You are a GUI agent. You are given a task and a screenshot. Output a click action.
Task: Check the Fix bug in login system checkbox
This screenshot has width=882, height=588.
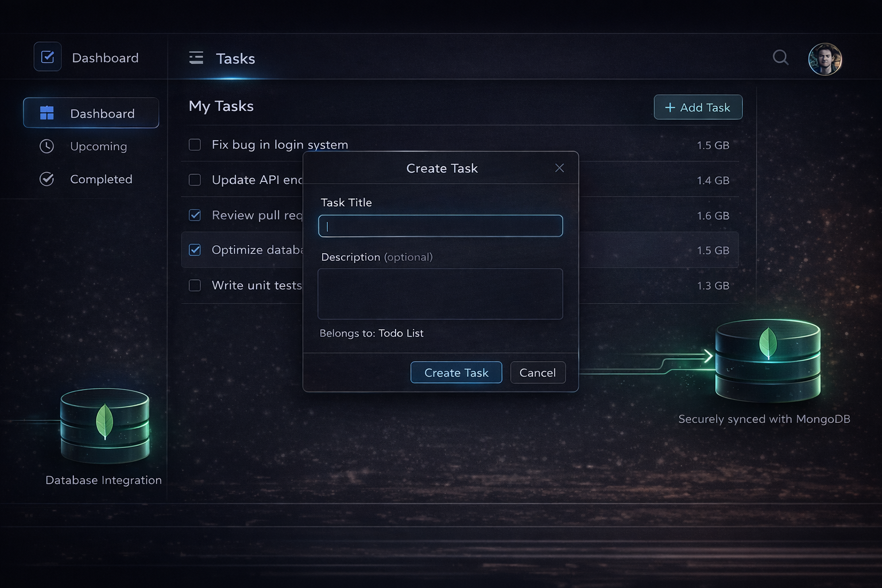coord(195,145)
